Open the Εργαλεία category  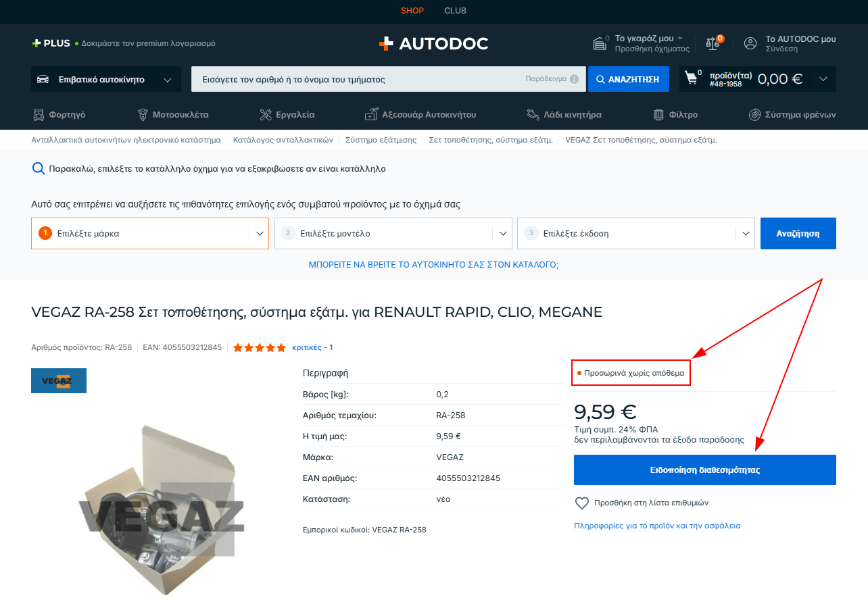coord(295,115)
